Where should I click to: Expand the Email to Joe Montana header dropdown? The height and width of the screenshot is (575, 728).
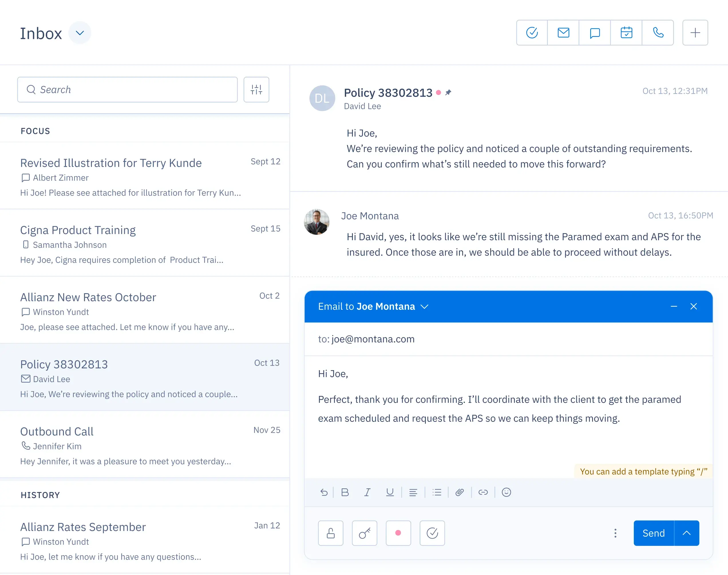pyautogui.click(x=424, y=307)
